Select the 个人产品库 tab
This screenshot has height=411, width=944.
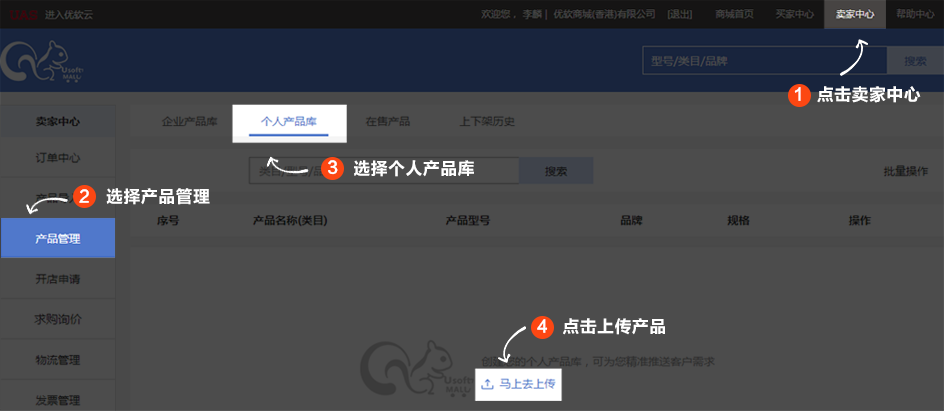coord(289,122)
